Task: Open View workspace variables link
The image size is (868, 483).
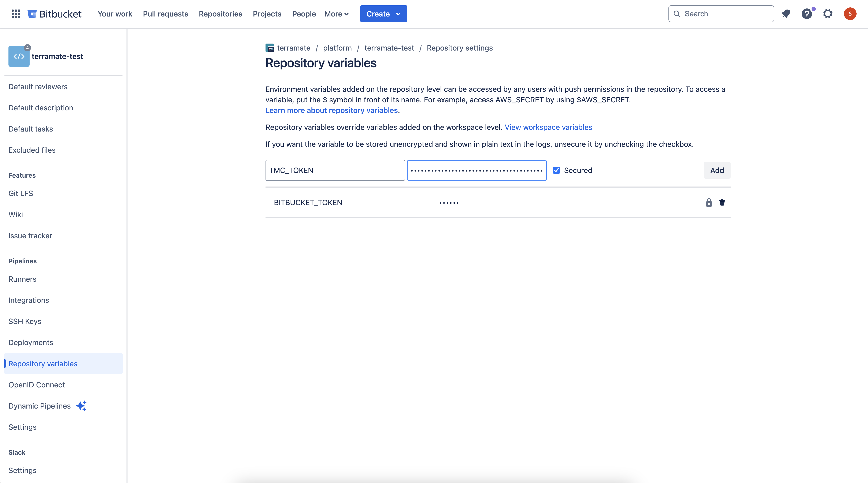Action: pyautogui.click(x=548, y=127)
